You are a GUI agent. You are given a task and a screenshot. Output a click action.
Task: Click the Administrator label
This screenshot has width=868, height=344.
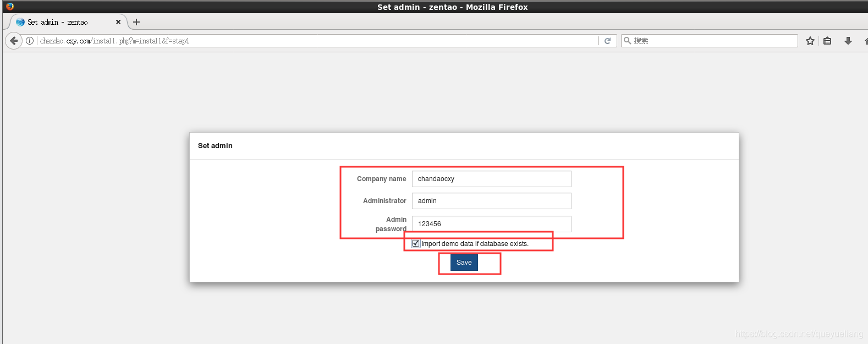click(x=384, y=201)
